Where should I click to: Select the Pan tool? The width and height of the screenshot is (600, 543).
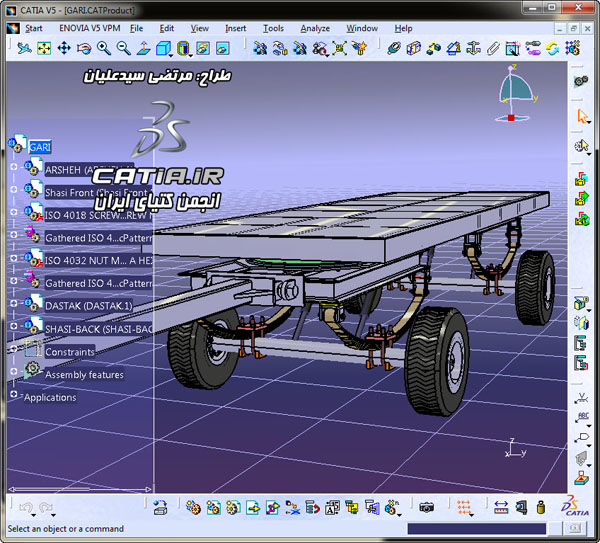[64, 49]
